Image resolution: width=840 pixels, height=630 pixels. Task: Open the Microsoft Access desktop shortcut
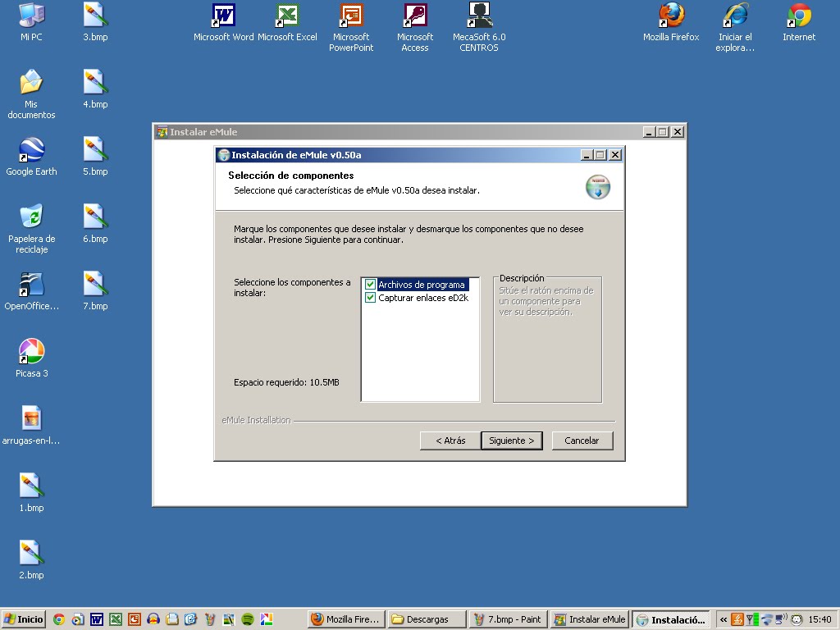click(x=414, y=27)
